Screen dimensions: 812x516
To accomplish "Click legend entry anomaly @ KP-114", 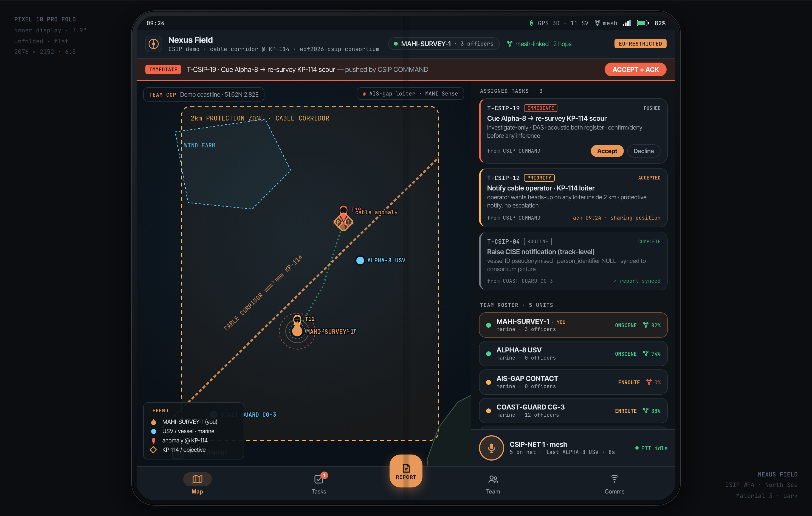I will pyautogui.click(x=179, y=441).
